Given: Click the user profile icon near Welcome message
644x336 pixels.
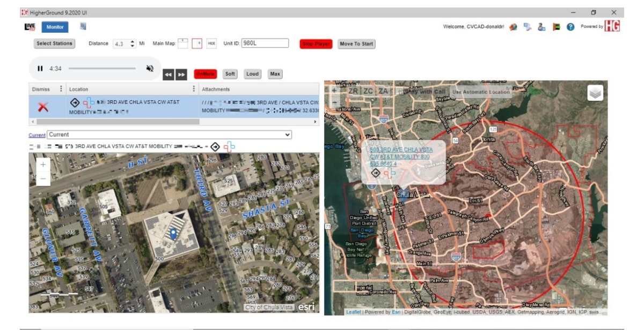Looking at the screenshot, I should [x=540, y=27].
